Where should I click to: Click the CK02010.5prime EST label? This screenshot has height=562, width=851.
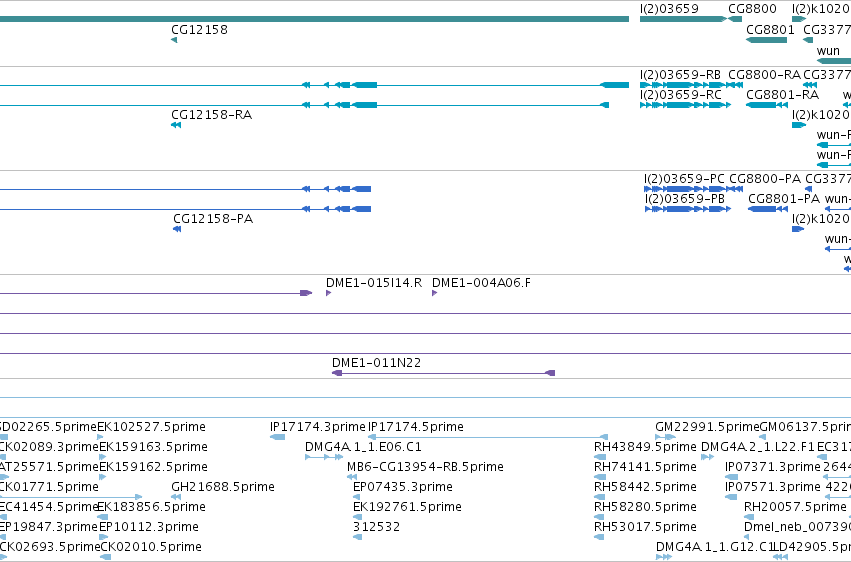tap(151, 547)
